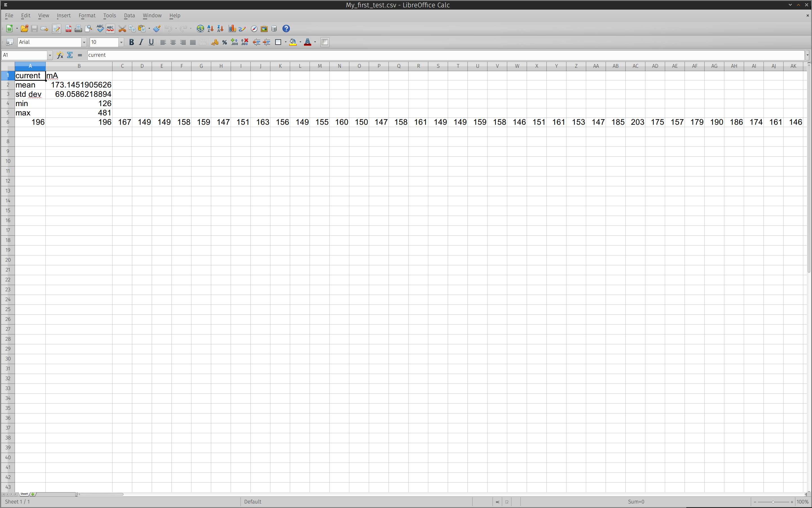Expand the Name Box dropdown
This screenshot has height=508, width=812.
tap(50, 55)
